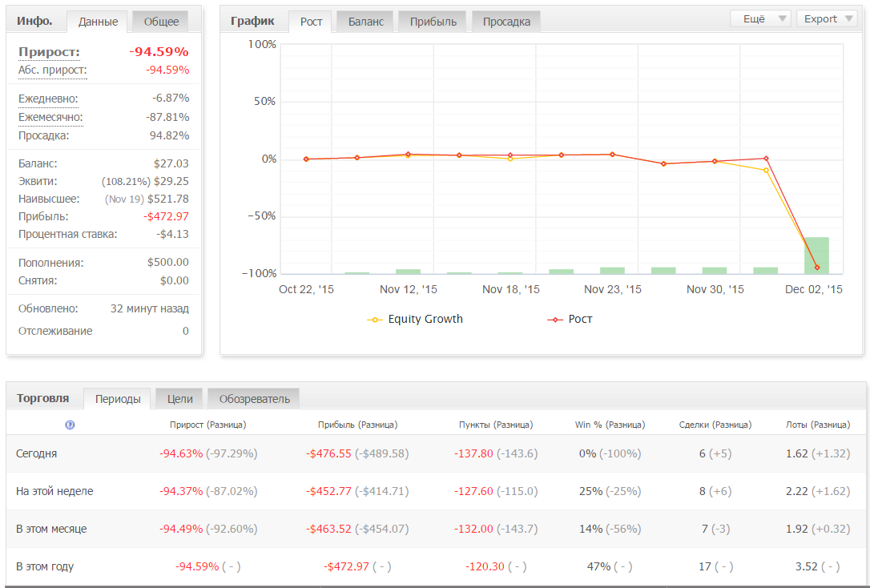
Task: Click the Ежедневно label
Action: 48,99
